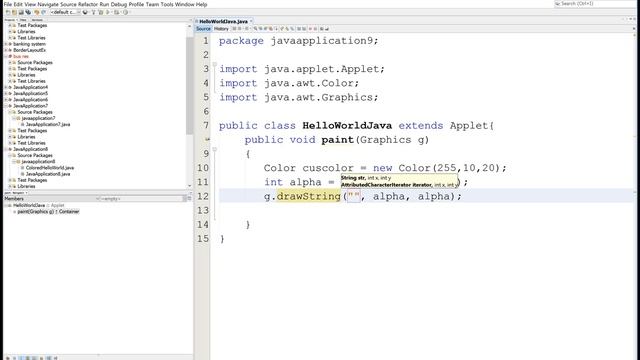Click the Search input field
The width and height of the screenshot is (640, 360).
coord(595,4)
